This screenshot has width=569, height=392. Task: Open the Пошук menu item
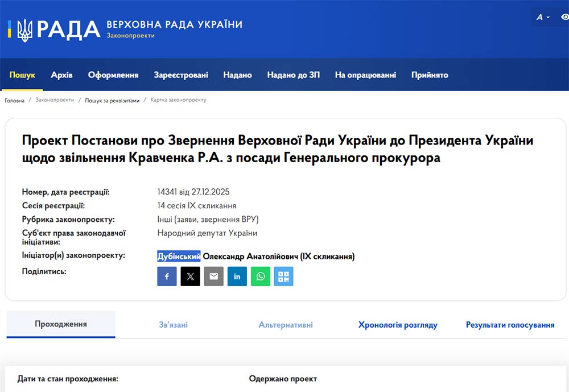click(x=22, y=75)
